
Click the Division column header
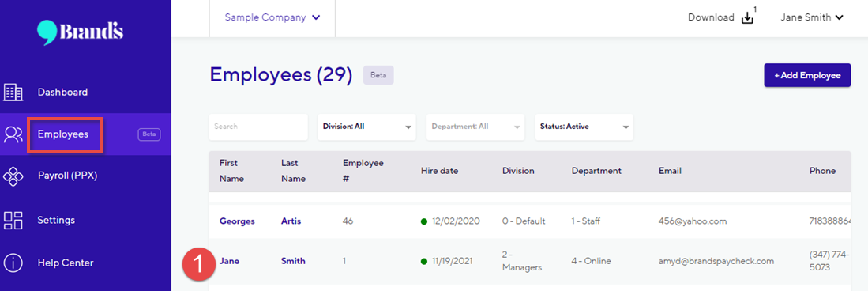pyautogui.click(x=518, y=172)
